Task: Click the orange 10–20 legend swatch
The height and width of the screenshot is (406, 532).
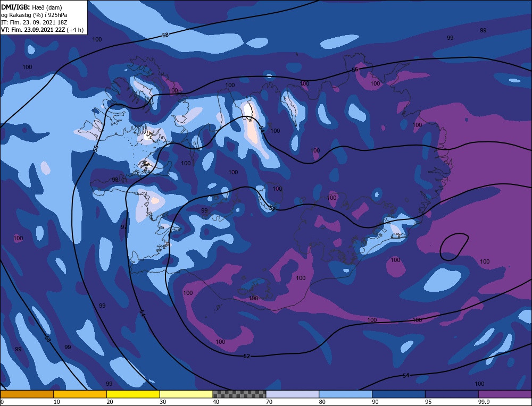Action: tap(80, 394)
